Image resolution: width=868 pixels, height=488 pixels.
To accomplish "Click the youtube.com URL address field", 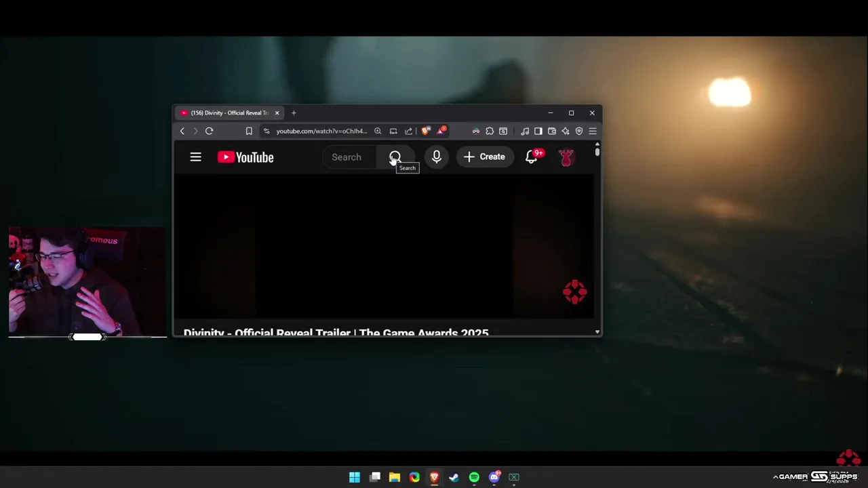I will point(321,131).
